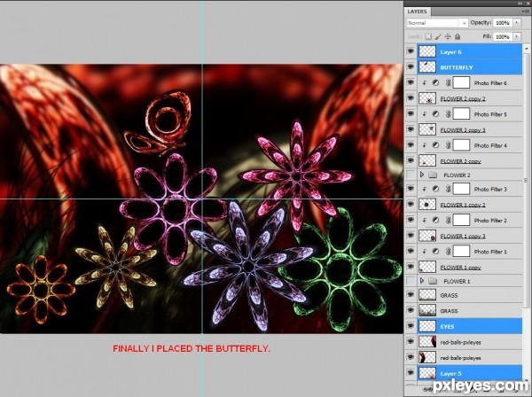Click adjustment icon of Photo Filter 2
The image size is (532, 397).
[x=436, y=220]
